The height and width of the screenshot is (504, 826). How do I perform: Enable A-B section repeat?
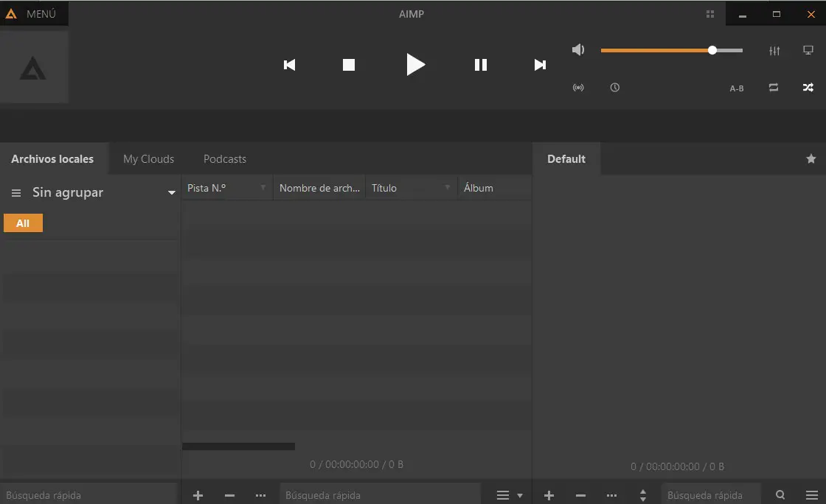click(737, 88)
